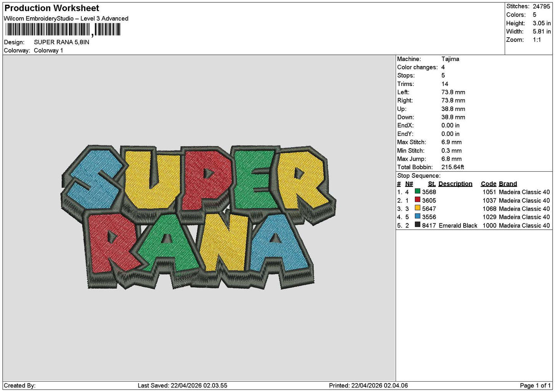This screenshot has width=555, height=392.
Task: Click the 'Stops:' label
Action: pyautogui.click(x=406, y=76)
